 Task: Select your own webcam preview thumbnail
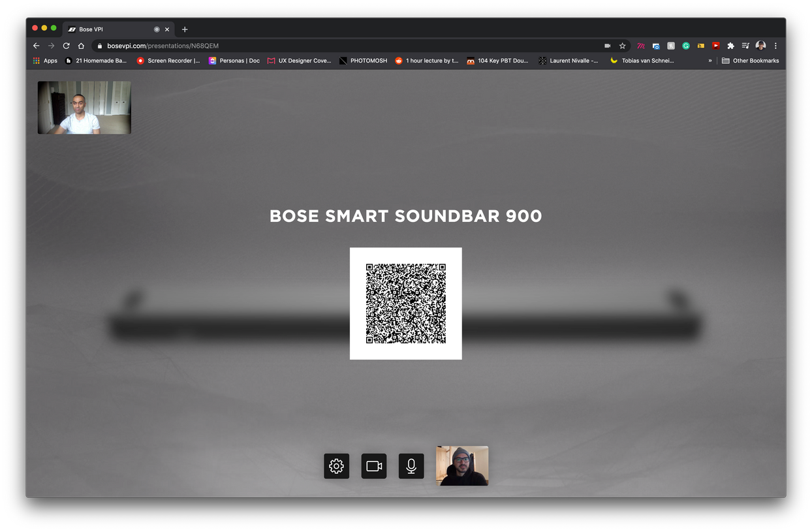click(x=462, y=466)
